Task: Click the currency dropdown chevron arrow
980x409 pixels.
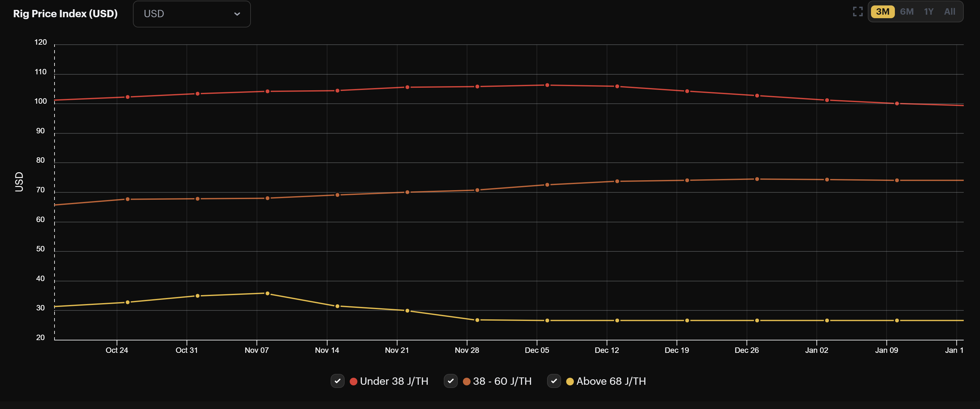Action: click(x=237, y=14)
